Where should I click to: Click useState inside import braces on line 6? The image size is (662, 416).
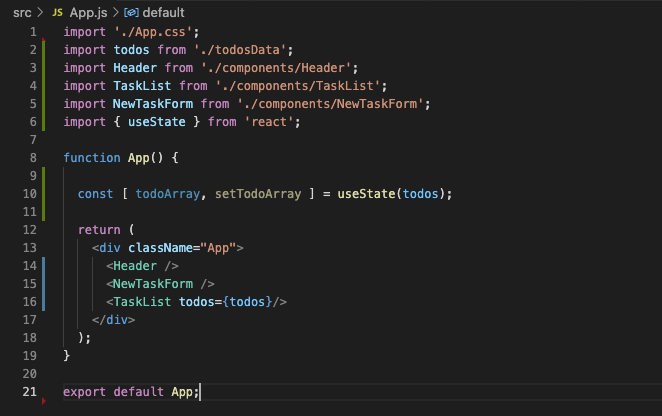pos(157,122)
